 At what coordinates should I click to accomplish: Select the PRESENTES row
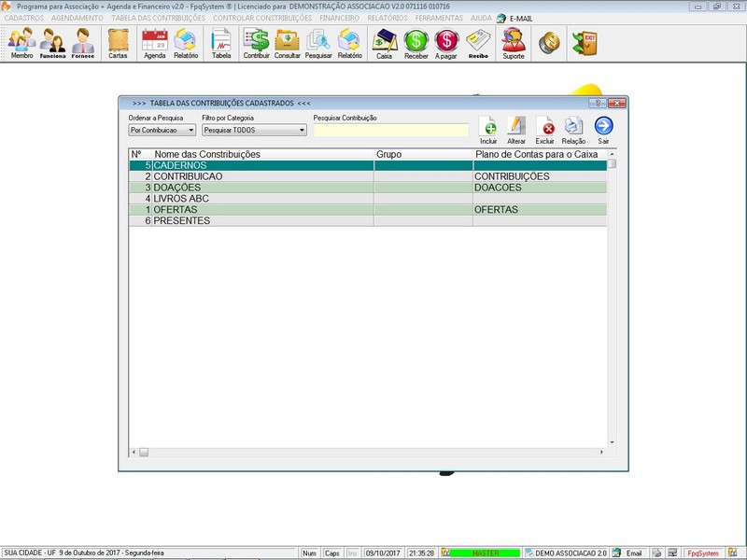(x=368, y=220)
